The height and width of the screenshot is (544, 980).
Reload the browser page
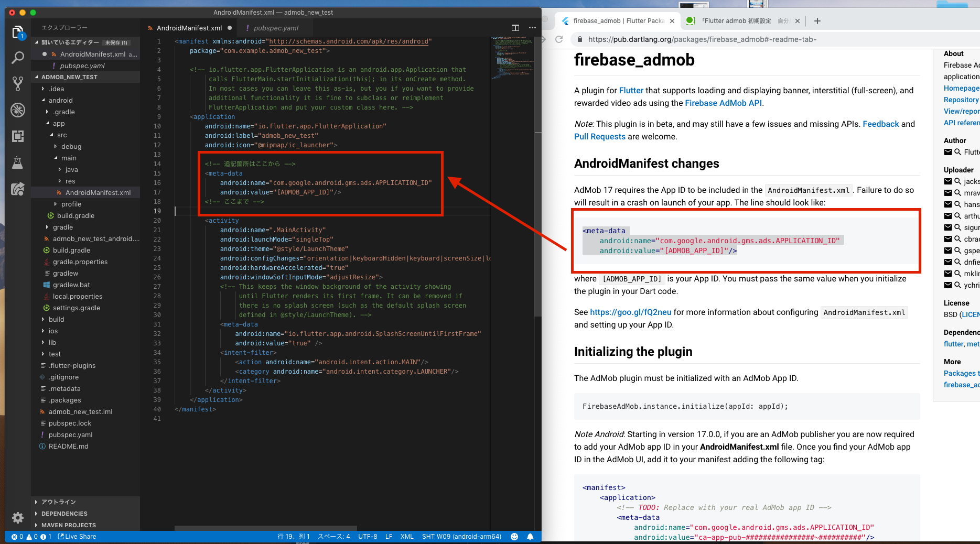(559, 39)
